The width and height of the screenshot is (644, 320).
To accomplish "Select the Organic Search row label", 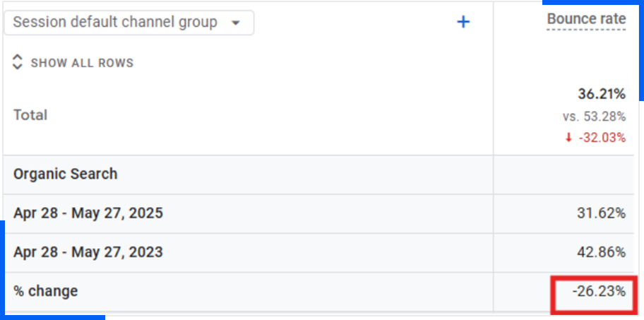I will [66, 174].
